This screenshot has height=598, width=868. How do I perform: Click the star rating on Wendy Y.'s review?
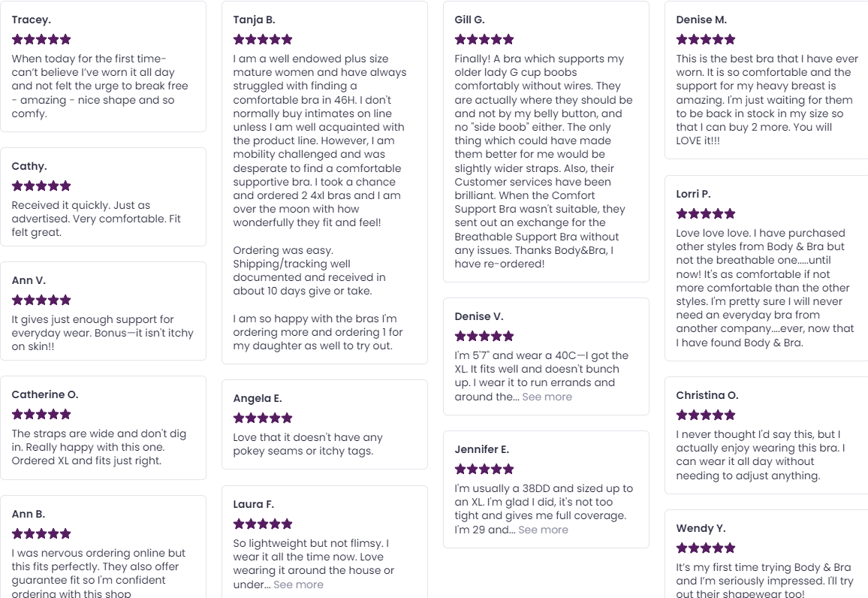click(x=706, y=548)
